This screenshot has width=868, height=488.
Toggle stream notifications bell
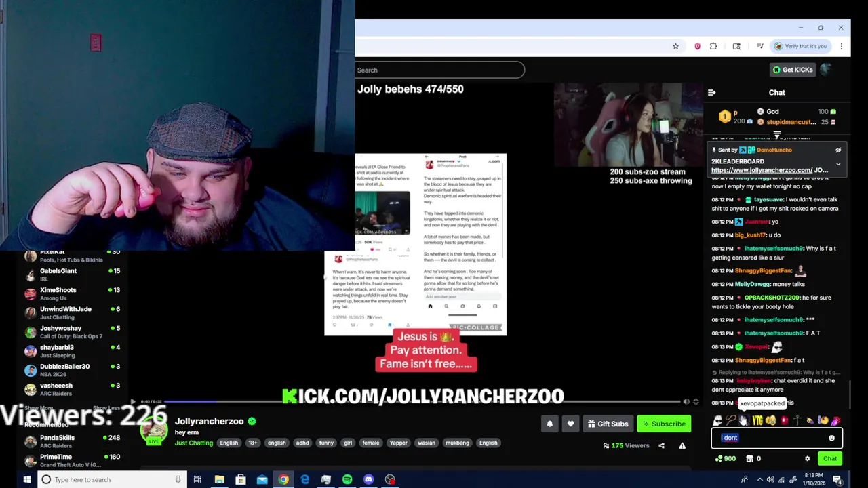coord(550,424)
